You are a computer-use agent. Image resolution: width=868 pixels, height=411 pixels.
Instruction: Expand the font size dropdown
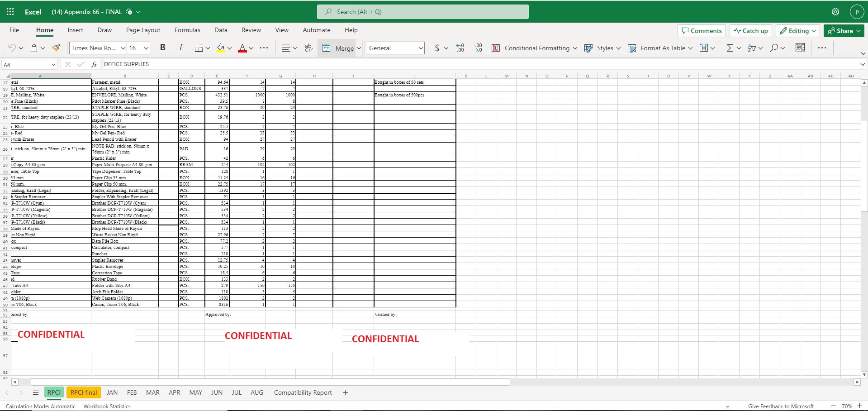coord(146,48)
